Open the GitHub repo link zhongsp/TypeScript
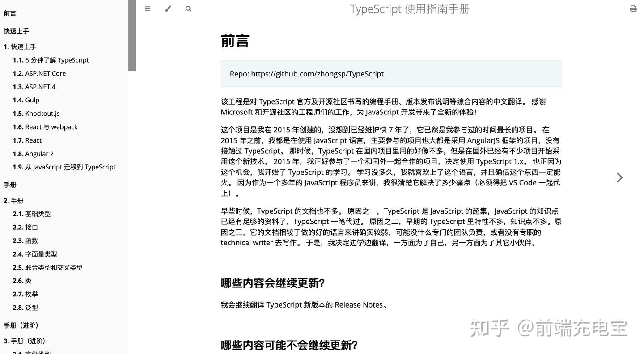This screenshot has height=354, width=644. coord(318,73)
